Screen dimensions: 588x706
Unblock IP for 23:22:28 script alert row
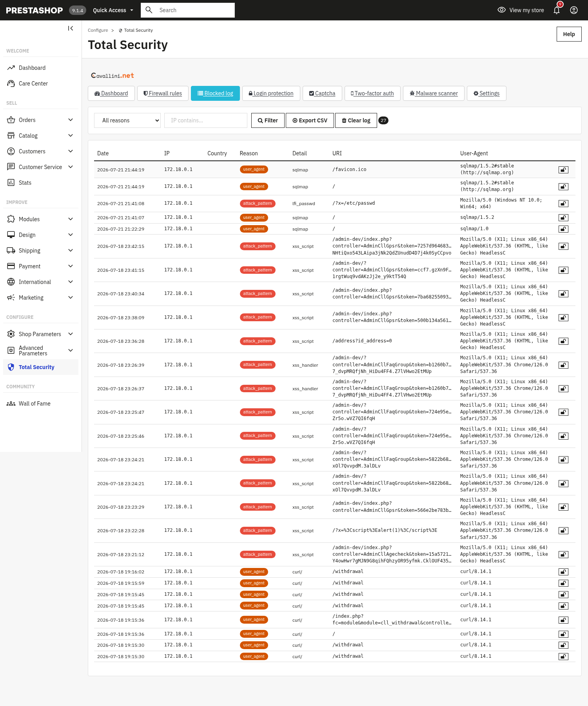click(x=563, y=531)
